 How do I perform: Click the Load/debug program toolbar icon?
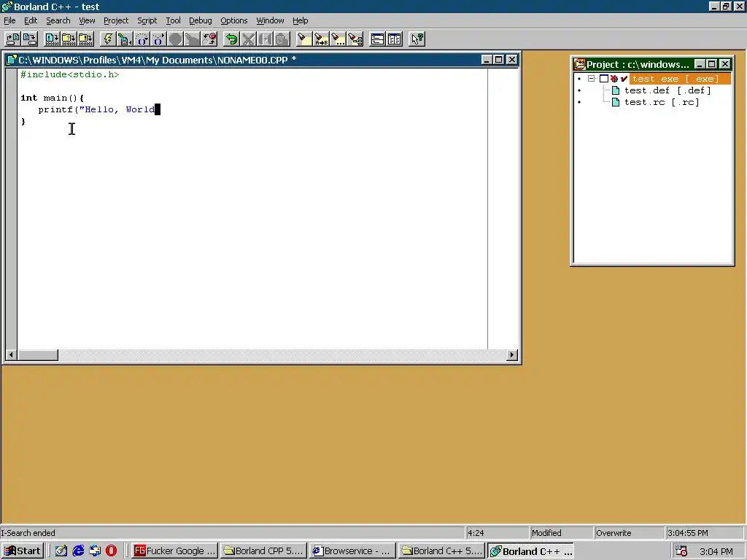coord(125,39)
